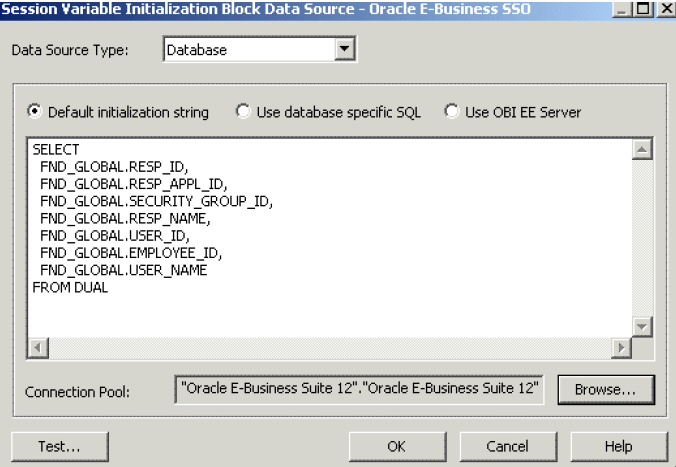Open Help for this dialog
Viewport: 676px width, 467px height.
tap(619, 446)
